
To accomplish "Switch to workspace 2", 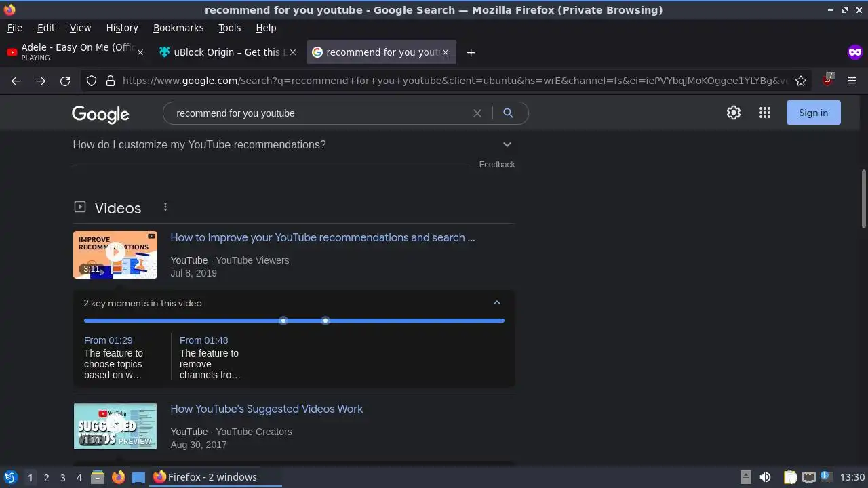I will [46, 477].
